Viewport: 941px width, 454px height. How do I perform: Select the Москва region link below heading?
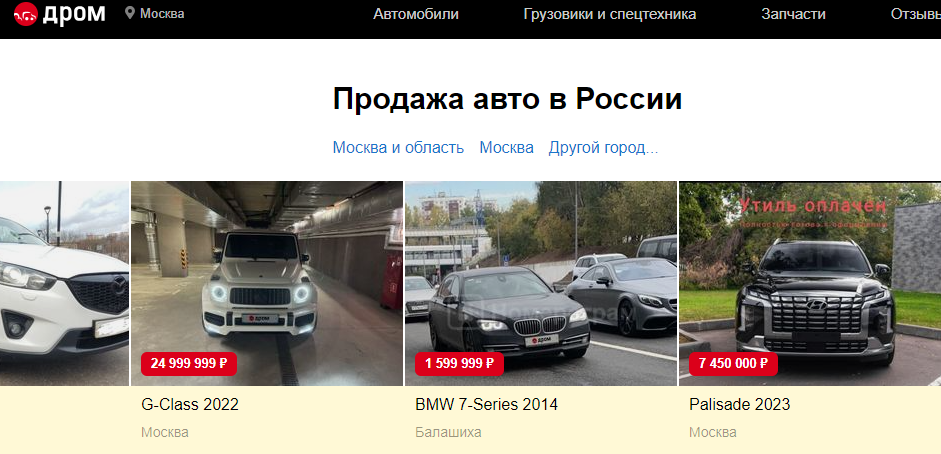pyautogui.click(x=507, y=148)
